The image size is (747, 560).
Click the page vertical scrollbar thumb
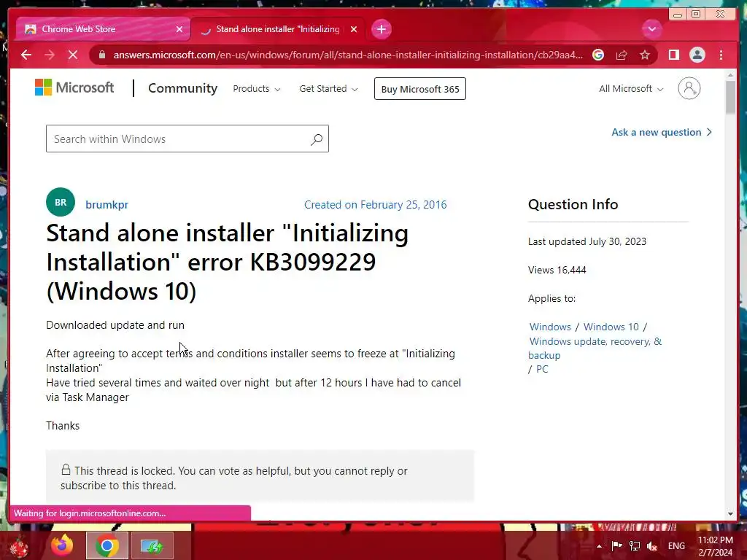[x=730, y=97]
